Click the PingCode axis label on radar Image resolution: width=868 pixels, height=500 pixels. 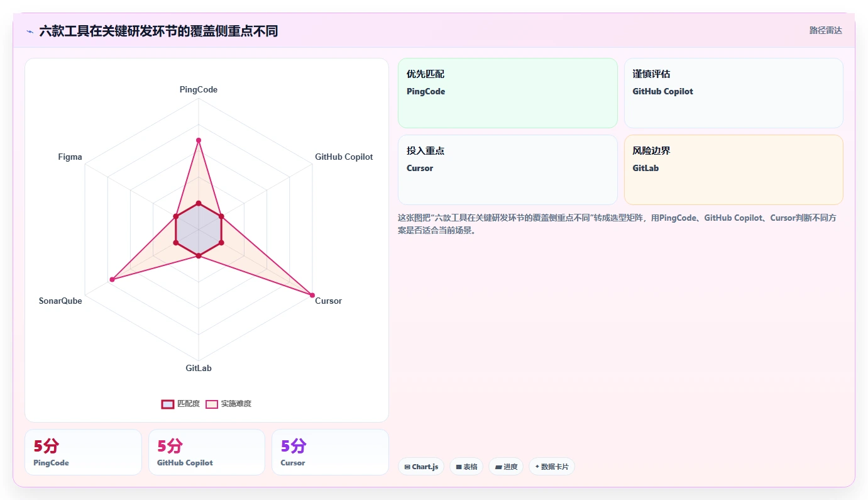click(199, 89)
